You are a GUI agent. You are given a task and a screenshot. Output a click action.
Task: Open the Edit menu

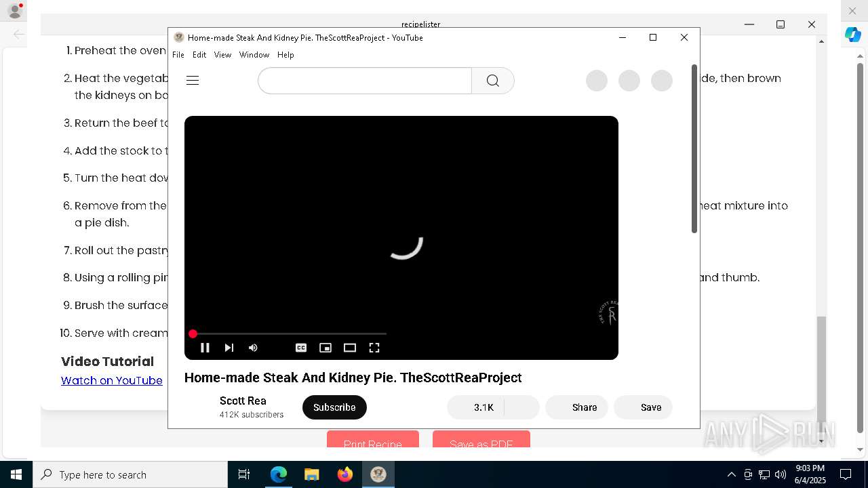(199, 55)
